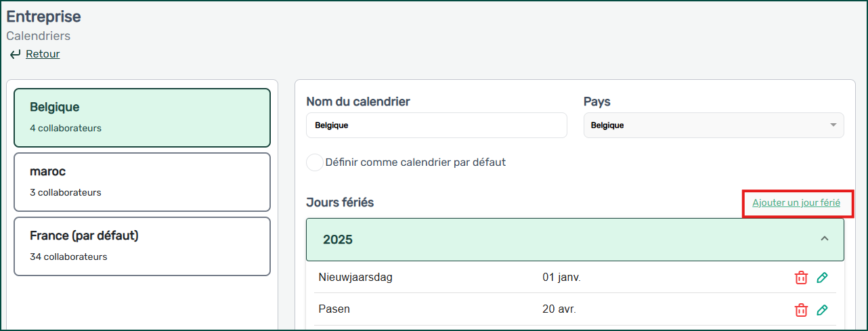Edit the Nieuwjaarsdag holiday entry
Viewport: 868px width, 331px height.
[822, 278]
